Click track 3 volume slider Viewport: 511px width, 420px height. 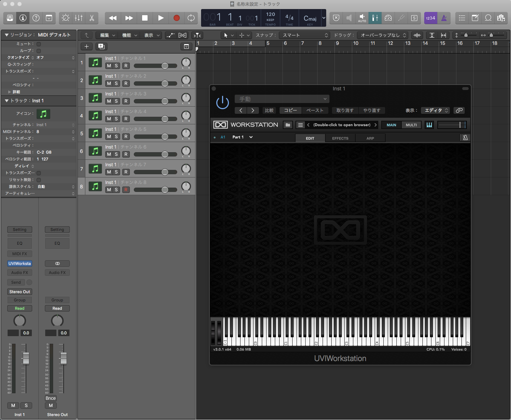(156, 101)
